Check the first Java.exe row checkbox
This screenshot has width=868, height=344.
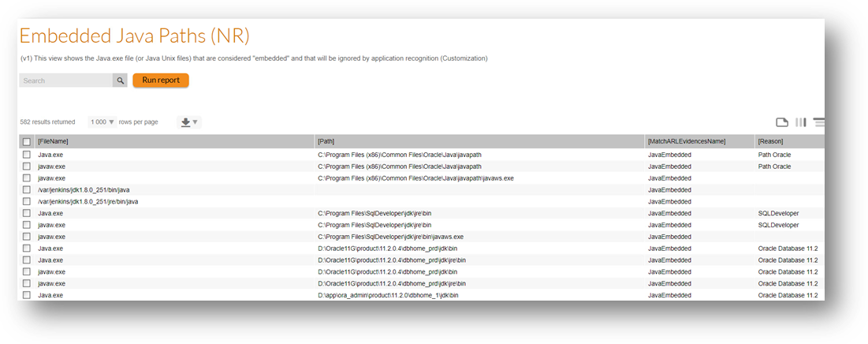(x=27, y=155)
